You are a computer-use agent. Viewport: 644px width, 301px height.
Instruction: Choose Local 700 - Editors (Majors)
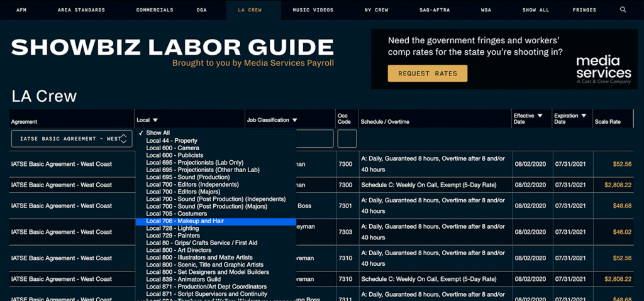[x=216, y=192]
